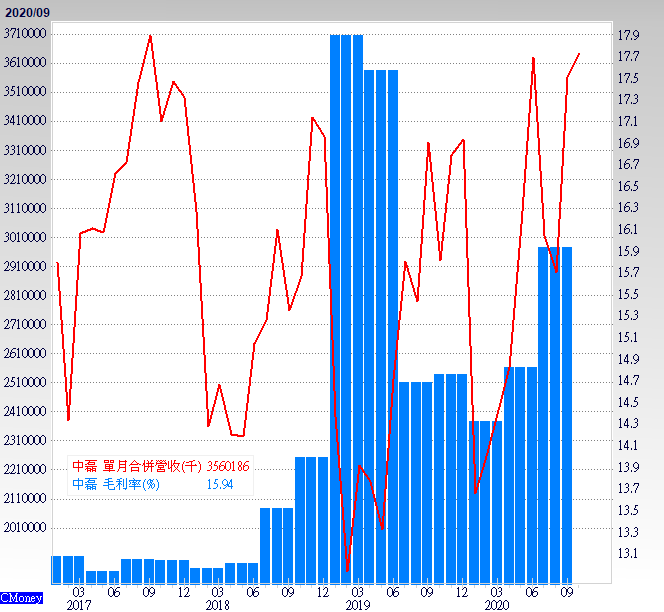Click the 12 month tick before 2019
Viewport: 664px width, 612px height.
point(323,592)
